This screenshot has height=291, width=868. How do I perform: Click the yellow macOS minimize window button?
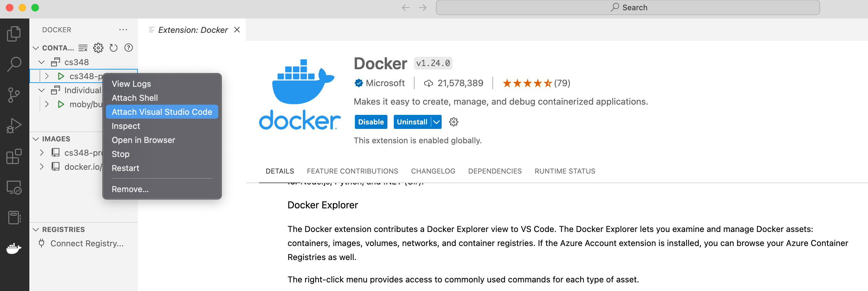[x=22, y=7]
